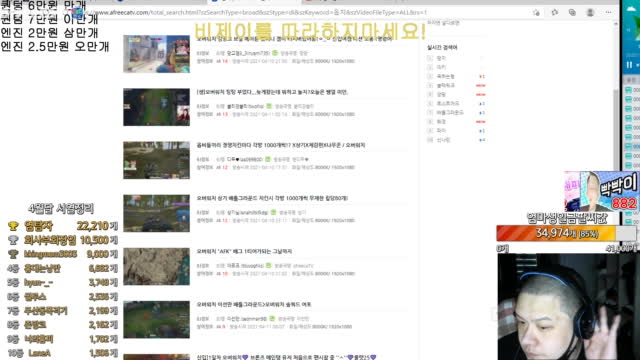Viewport: 640px width, 360px height.
Task: Open the browser collections icon
Action: point(572,13)
